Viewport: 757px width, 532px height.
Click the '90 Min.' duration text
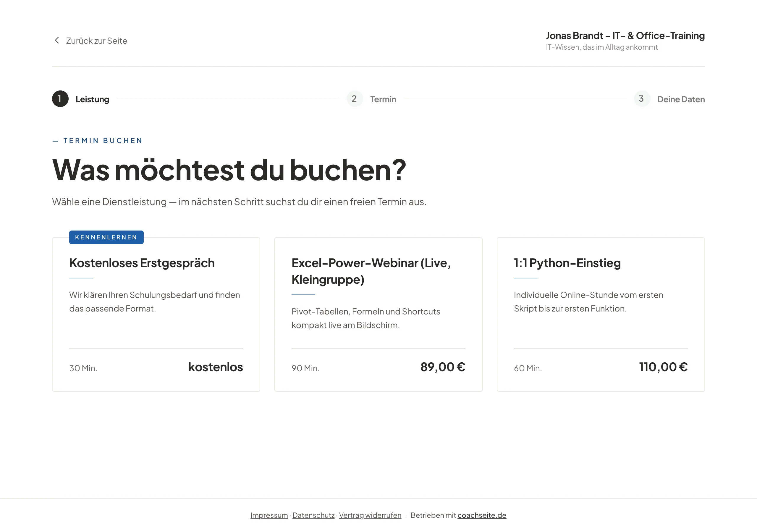pos(305,368)
